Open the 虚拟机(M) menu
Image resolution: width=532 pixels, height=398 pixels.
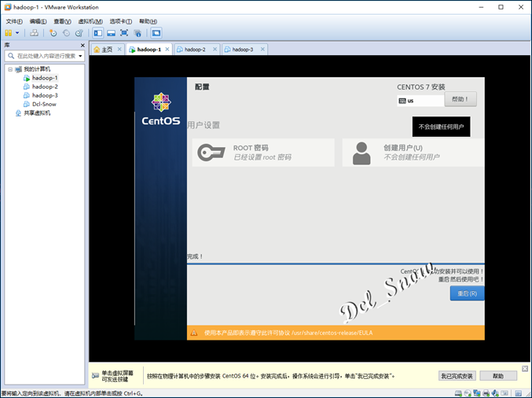90,21
